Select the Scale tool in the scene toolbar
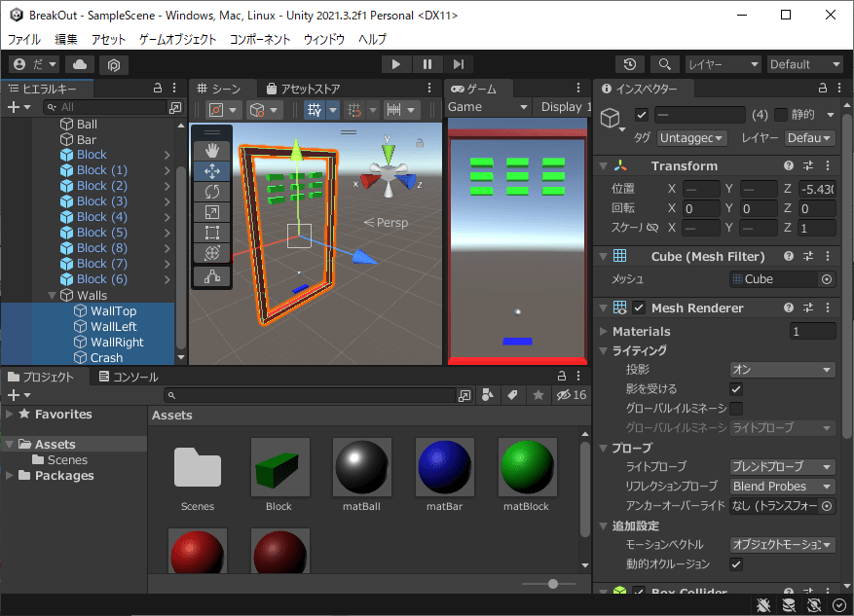Screen dimensions: 854x616 [211, 212]
